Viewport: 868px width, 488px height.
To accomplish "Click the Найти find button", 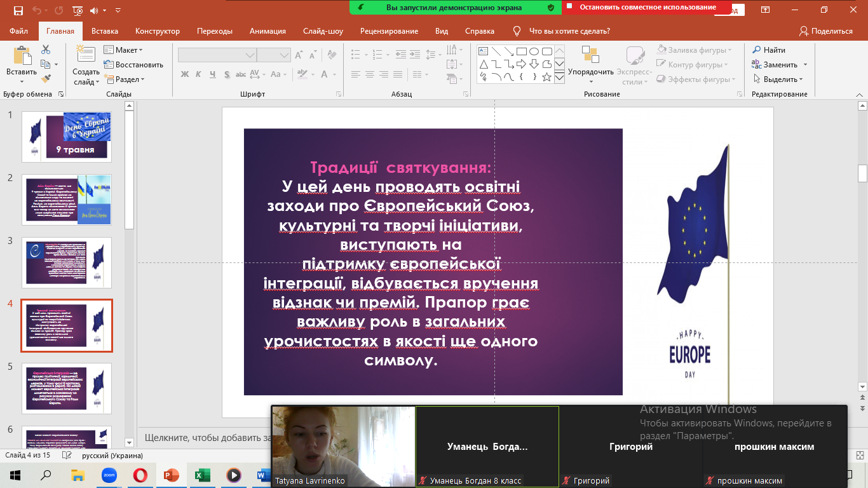I will pos(768,50).
